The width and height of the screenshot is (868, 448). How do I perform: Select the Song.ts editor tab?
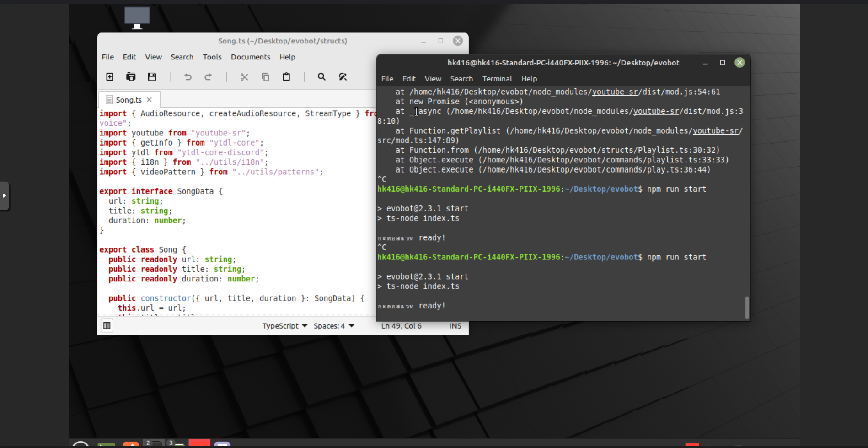tap(128, 99)
